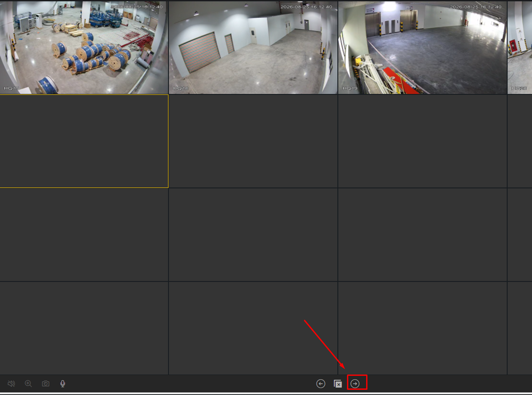Screen dimensions: 532x395
Task: Close all video windows icon
Action: 338,384
